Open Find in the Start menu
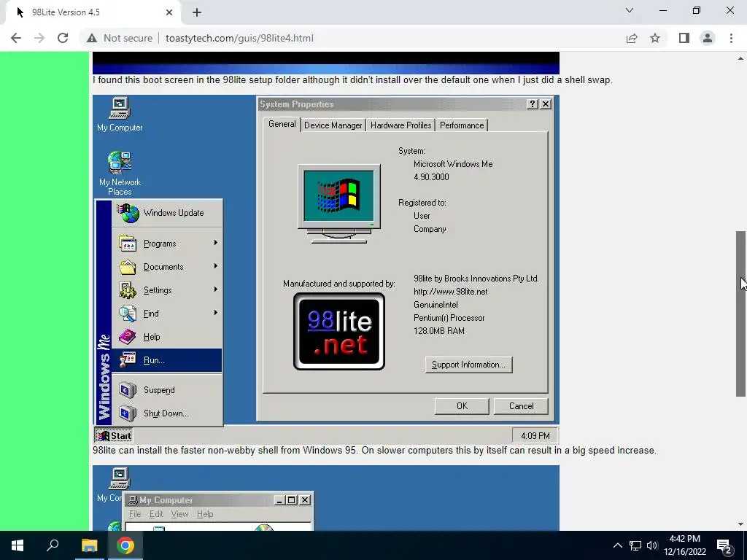The width and height of the screenshot is (747, 560). tap(167, 314)
